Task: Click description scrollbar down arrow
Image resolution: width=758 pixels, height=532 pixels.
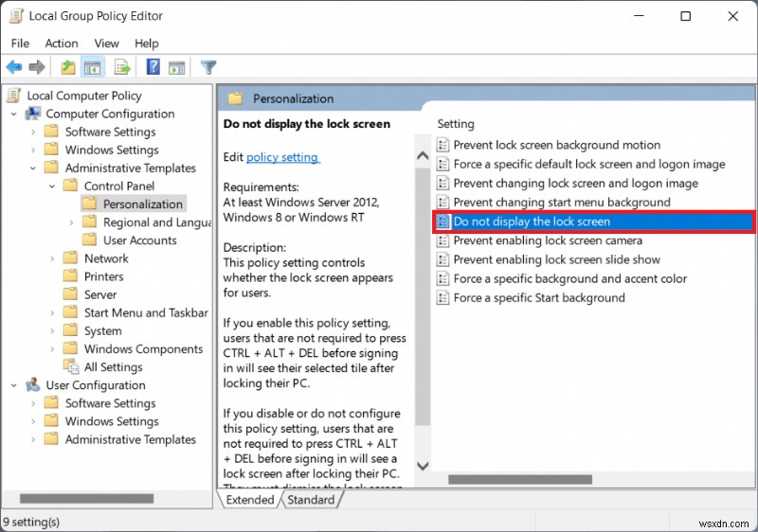Action: (423, 466)
